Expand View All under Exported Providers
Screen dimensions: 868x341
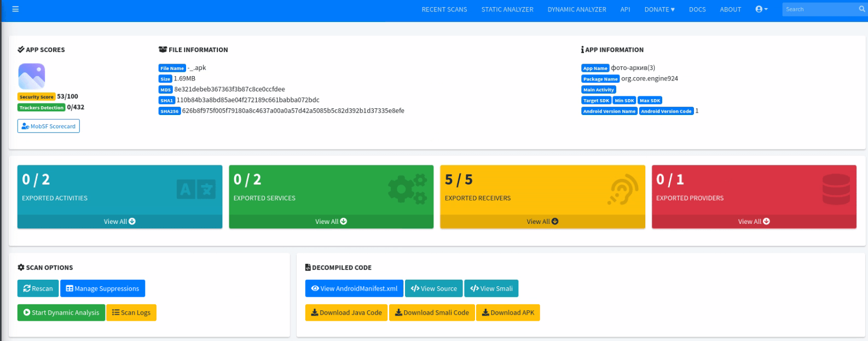(754, 222)
